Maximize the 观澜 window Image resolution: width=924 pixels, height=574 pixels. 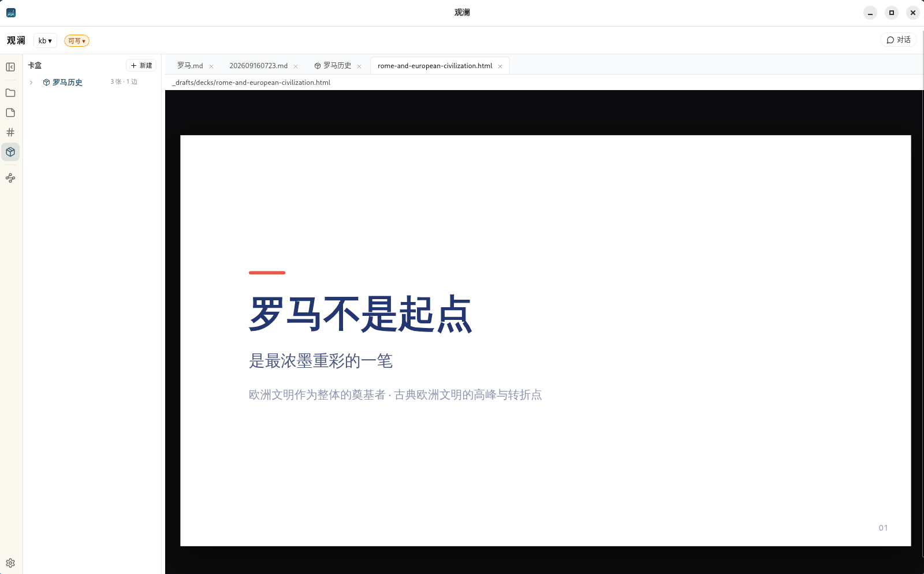[x=892, y=13]
